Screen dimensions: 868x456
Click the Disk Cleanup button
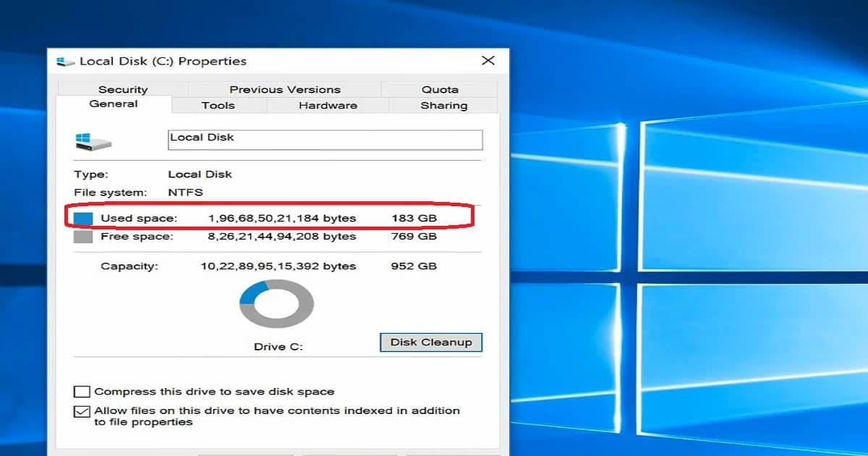pyautogui.click(x=431, y=342)
